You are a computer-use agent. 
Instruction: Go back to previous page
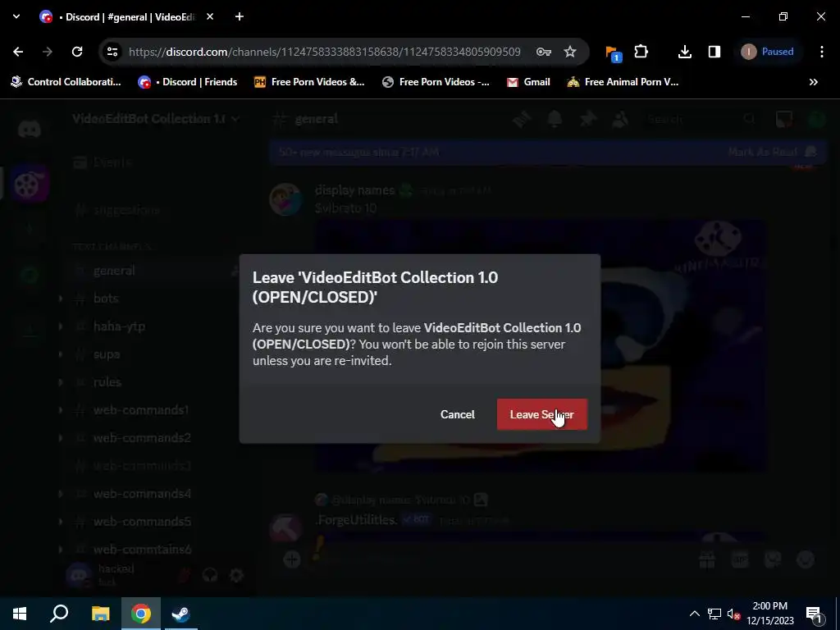18,52
